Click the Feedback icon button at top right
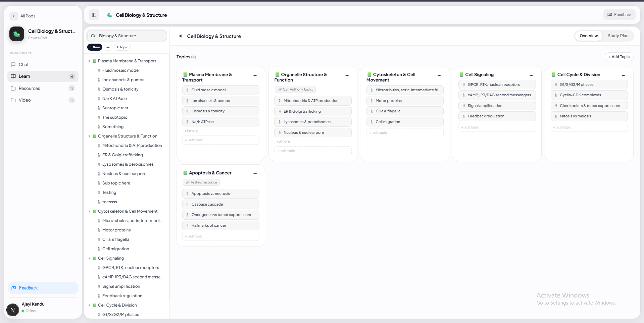The image size is (644, 323). [x=619, y=15]
